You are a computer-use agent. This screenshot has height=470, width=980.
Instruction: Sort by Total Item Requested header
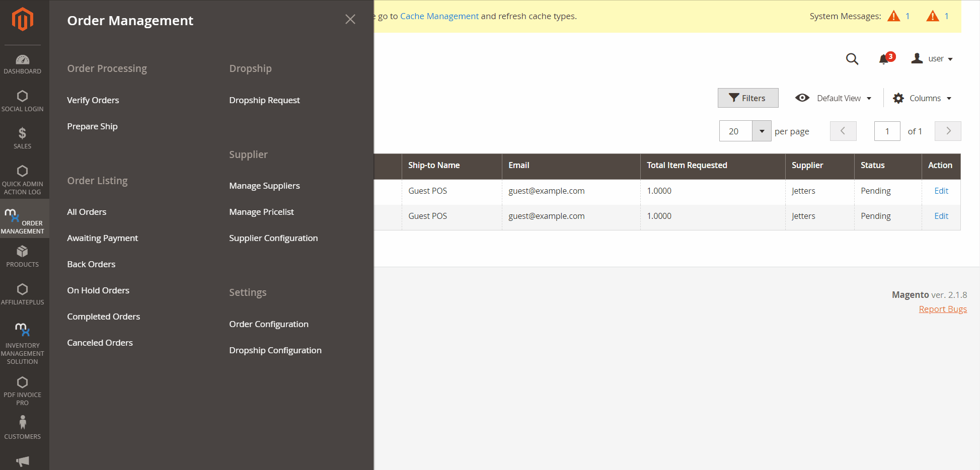click(713, 167)
